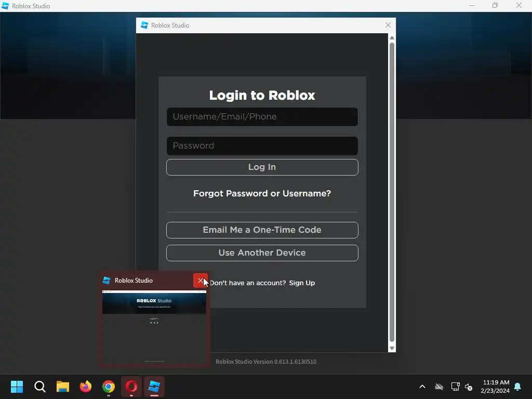Click the Username/Email/Phone input field

coord(262,117)
